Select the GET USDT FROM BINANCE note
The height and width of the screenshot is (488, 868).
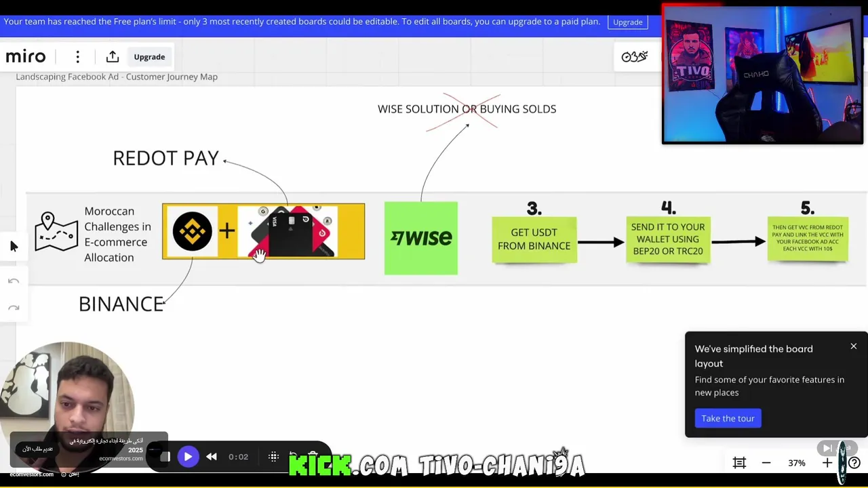tap(534, 239)
